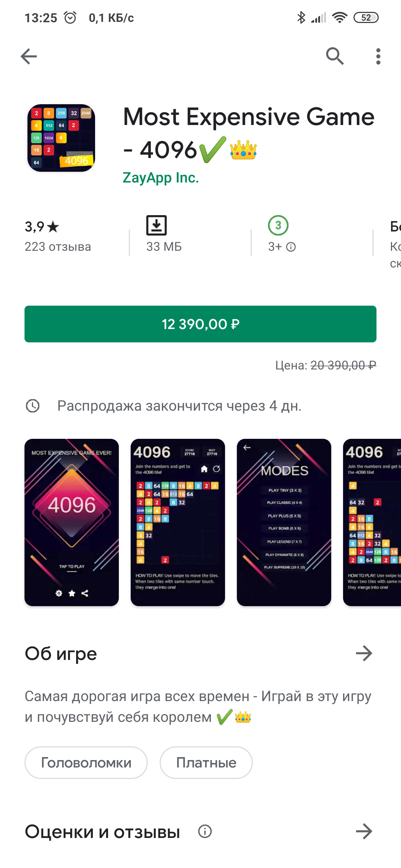Tap the 3+ age rating badge
Screen dimensions: 401x868
(278, 225)
